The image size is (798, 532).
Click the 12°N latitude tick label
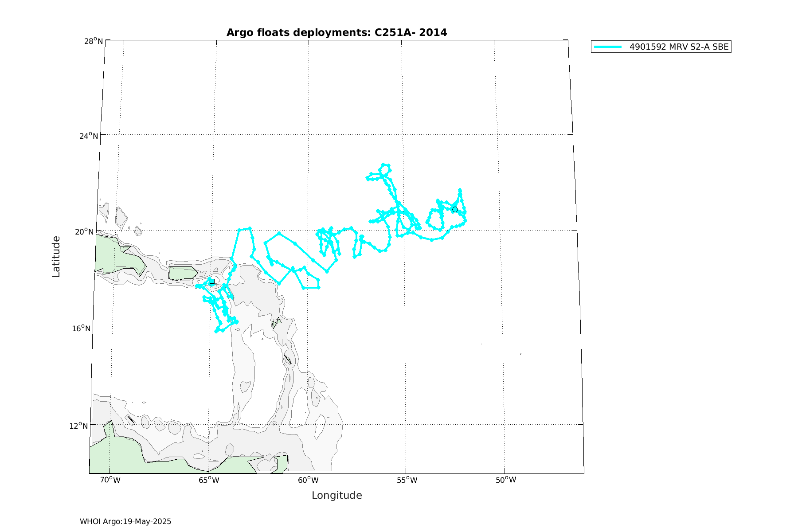78,426
